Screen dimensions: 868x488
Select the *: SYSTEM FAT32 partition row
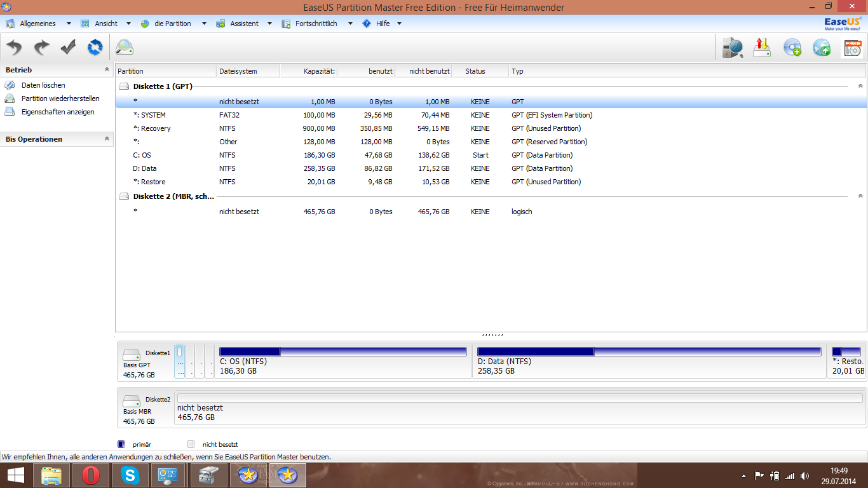(x=491, y=115)
